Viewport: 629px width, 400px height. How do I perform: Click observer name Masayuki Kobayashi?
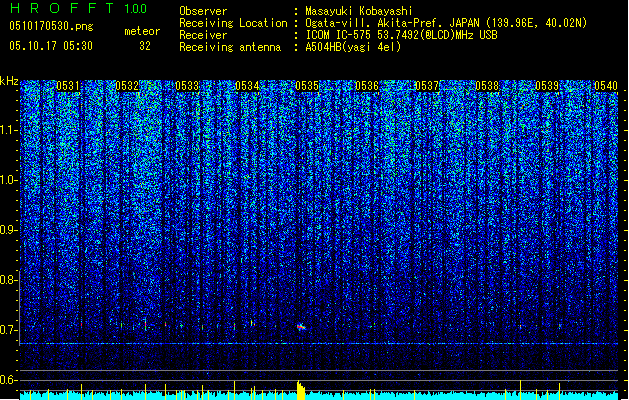point(359,11)
